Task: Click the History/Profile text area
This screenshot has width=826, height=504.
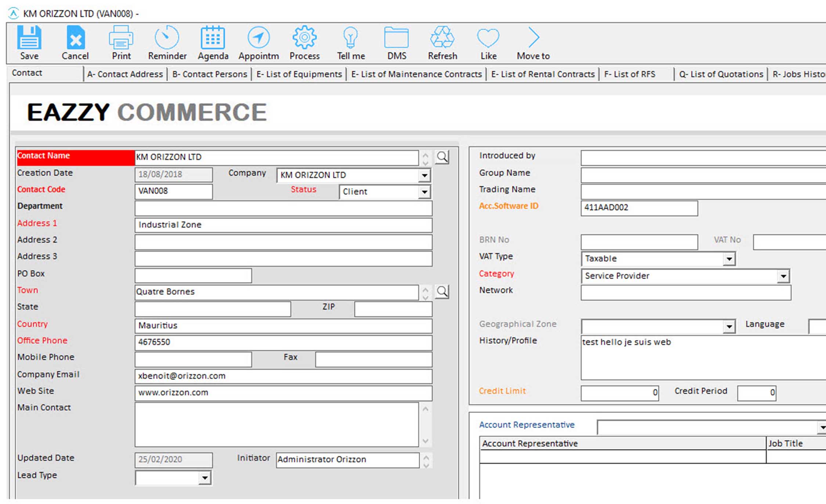Action: click(703, 358)
